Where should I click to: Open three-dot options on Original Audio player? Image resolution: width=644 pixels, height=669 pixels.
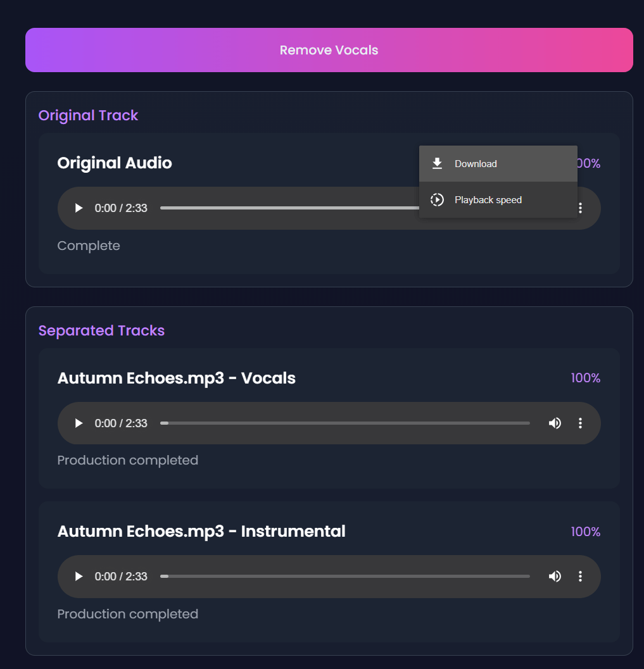580,208
